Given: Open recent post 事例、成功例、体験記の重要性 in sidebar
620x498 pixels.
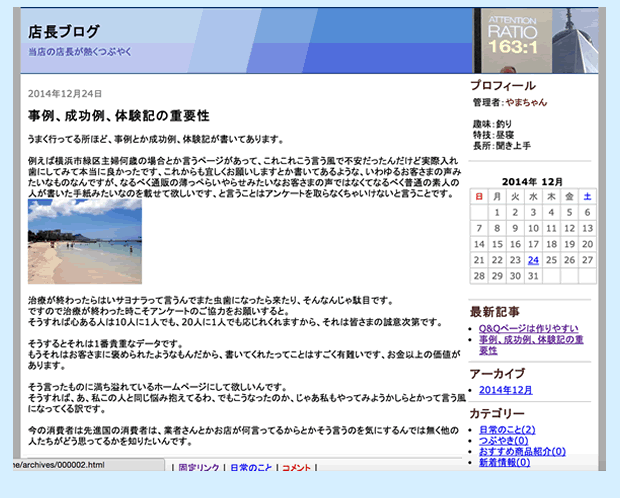Looking at the screenshot, I should tap(531, 345).
